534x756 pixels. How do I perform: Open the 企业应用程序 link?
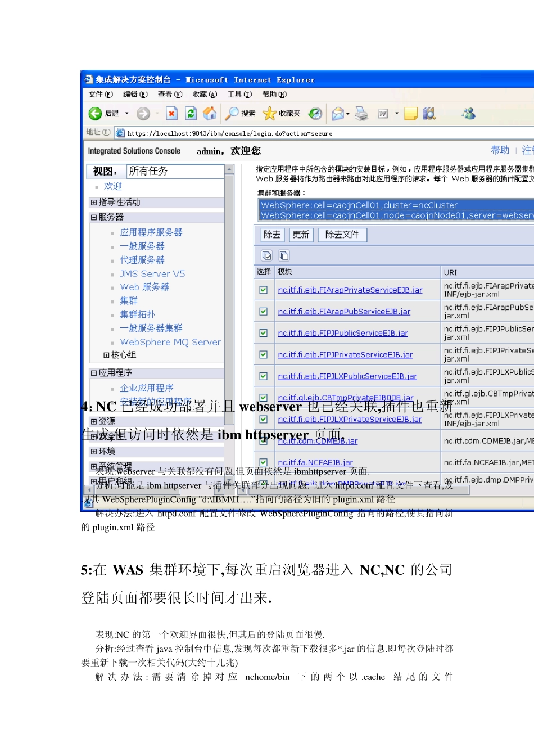pyautogui.click(x=147, y=388)
